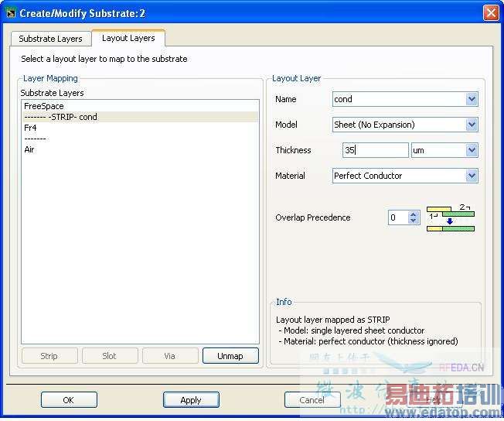Screen dimensions: 504x421
Task: Open the thickness unit dropdown arrow
Action: 472,150
